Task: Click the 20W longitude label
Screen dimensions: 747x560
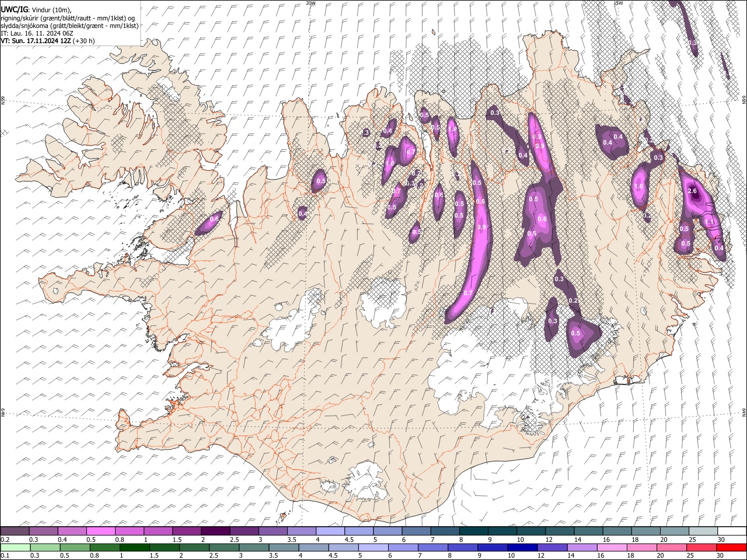Action: 310,3
